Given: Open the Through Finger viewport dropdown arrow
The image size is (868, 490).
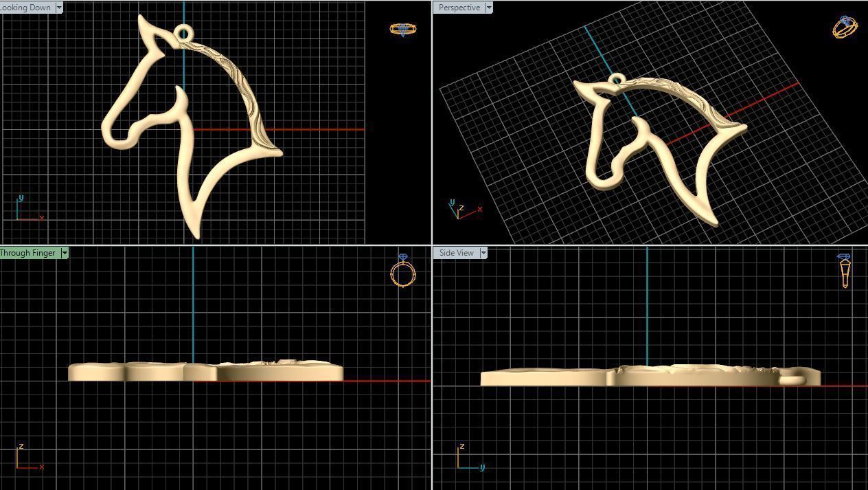Looking at the screenshot, I should click(x=65, y=253).
